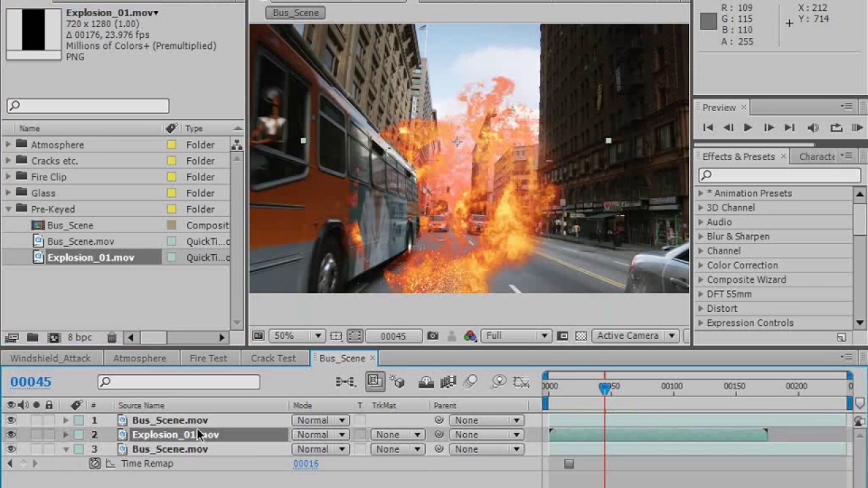Open the 50% magnification dropdown
The image size is (868, 488).
point(296,335)
